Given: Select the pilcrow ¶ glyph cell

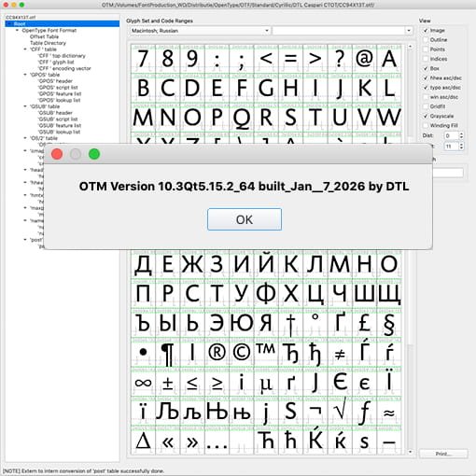Looking at the screenshot, I should pyautogui.click(x=168, y=353).
